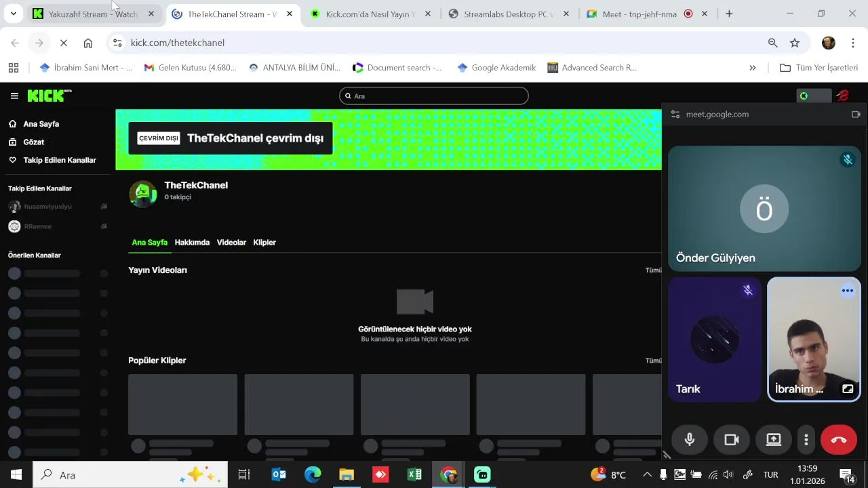Open the volume control in system tray
Image resolution: width=868 pixels, height=488 pixels.
tap(728, 475)
